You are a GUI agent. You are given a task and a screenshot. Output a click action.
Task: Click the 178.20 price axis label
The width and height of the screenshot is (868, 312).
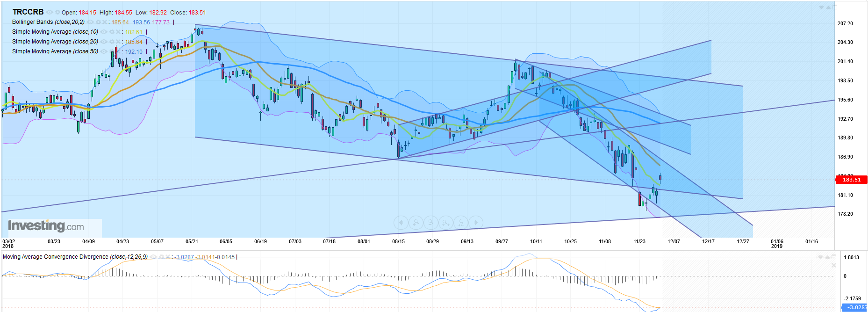click(845, 214)
